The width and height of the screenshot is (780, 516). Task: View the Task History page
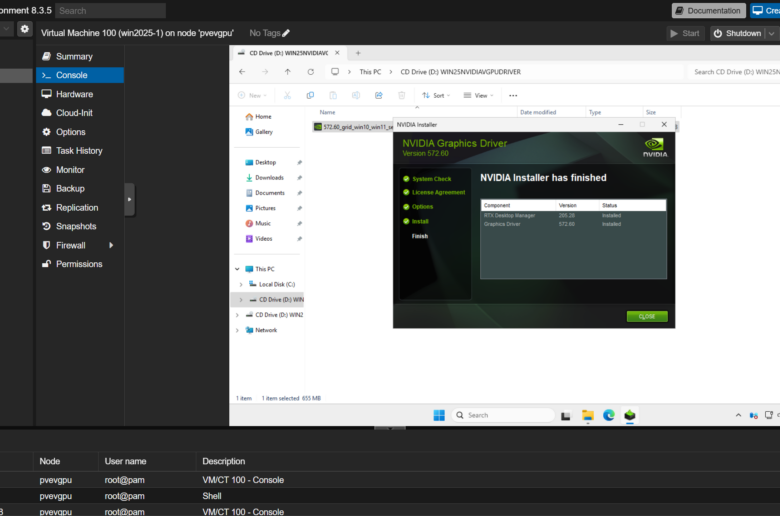coord(80,151)
